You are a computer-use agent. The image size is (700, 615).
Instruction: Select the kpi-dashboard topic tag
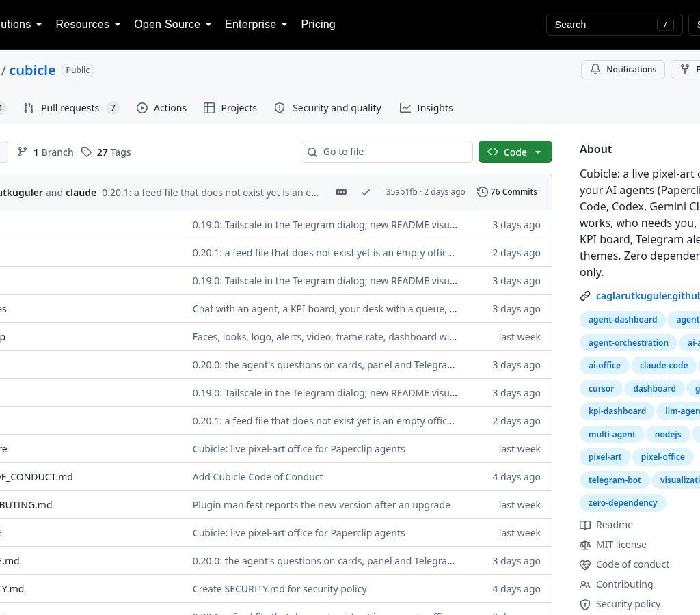coord(617,411)
